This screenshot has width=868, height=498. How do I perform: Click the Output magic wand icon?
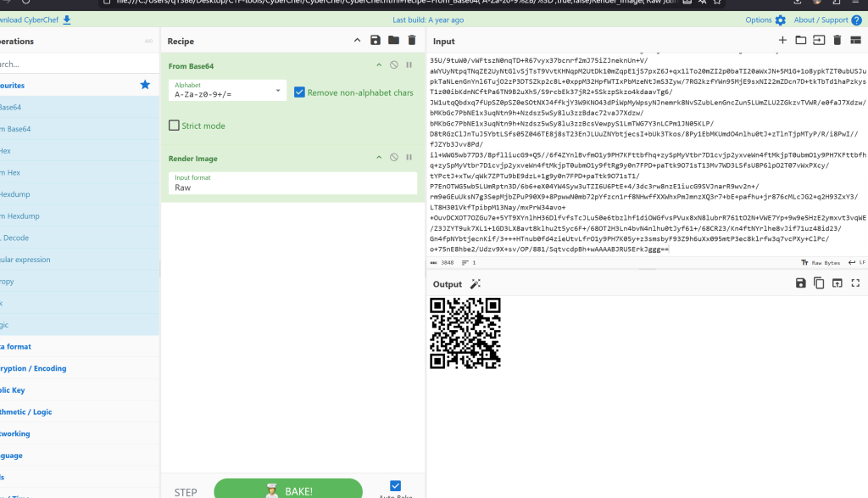tap(476, 284)
